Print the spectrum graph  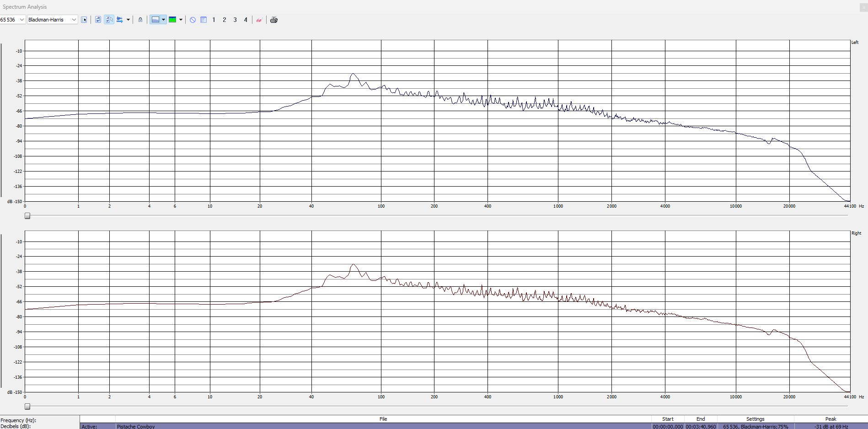274,20
